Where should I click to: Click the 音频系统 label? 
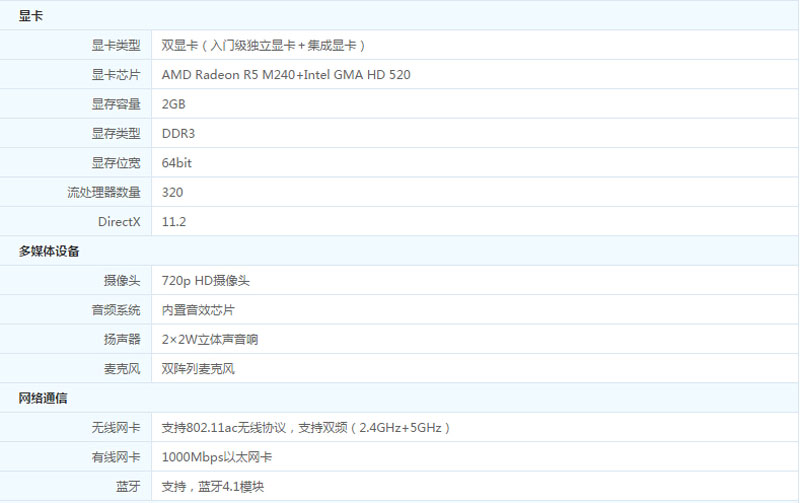point(116,310)
